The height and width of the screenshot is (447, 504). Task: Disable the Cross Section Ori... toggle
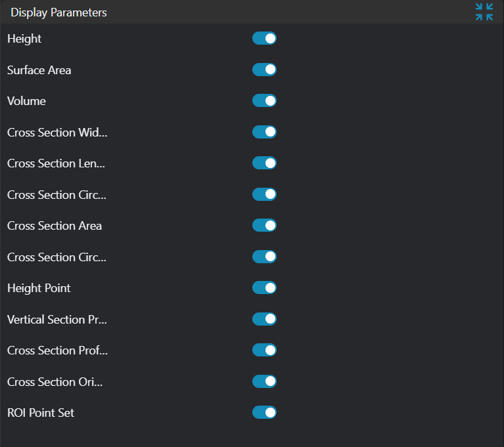[264, 381]
